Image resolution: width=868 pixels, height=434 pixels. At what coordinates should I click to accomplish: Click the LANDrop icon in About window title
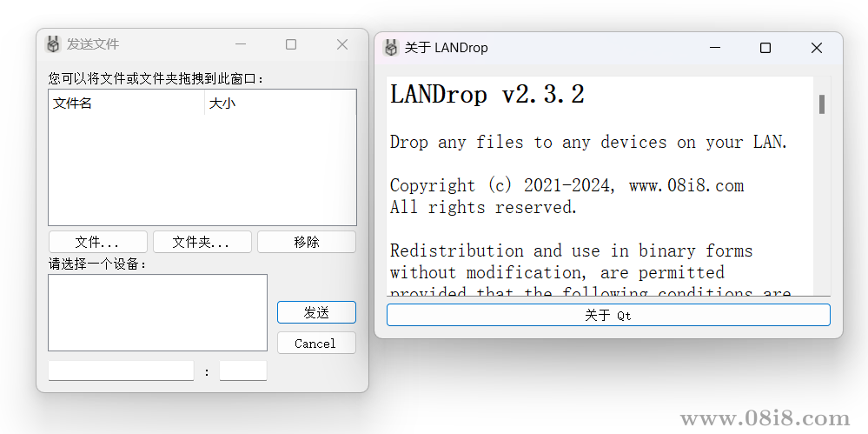tap(391, 48)
